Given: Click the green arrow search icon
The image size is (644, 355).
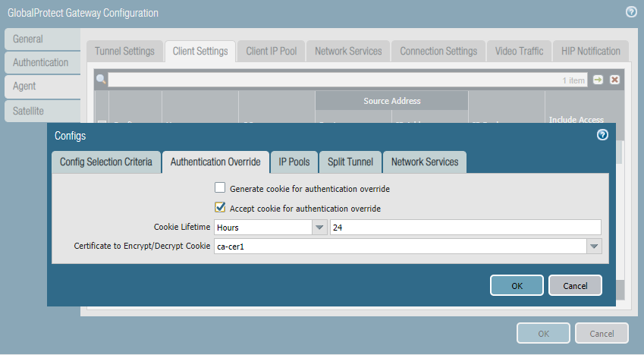Looking at the screenshot, I should click(598, 80).
